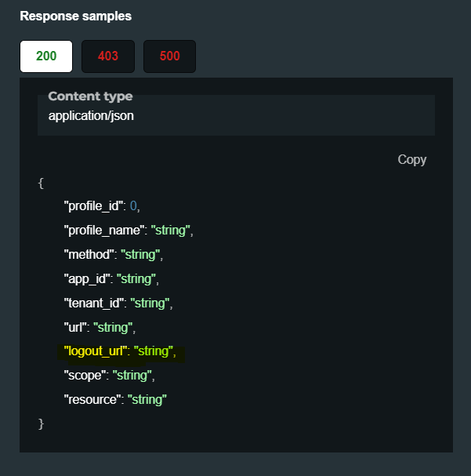The height and width of the screenshot is (476, 471).
Task: Click the "profile_id" key
Action: [95, 206]
